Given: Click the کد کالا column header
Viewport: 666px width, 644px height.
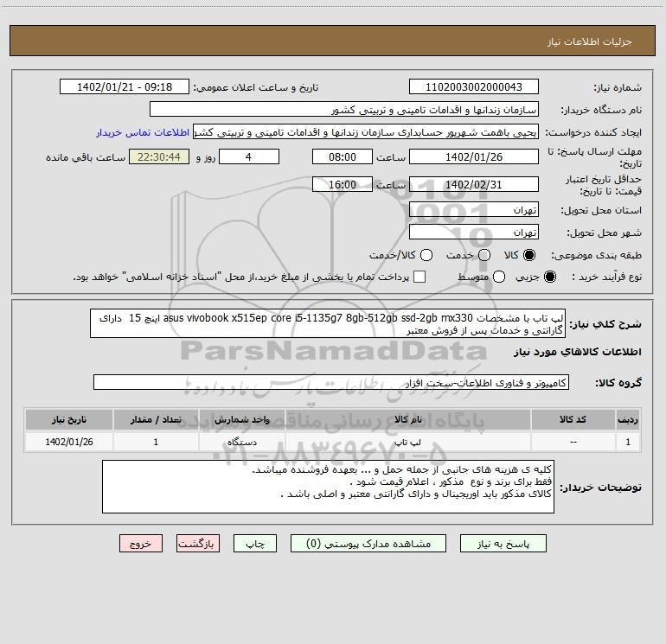Looking at the screenshot, I should (573, 420).
